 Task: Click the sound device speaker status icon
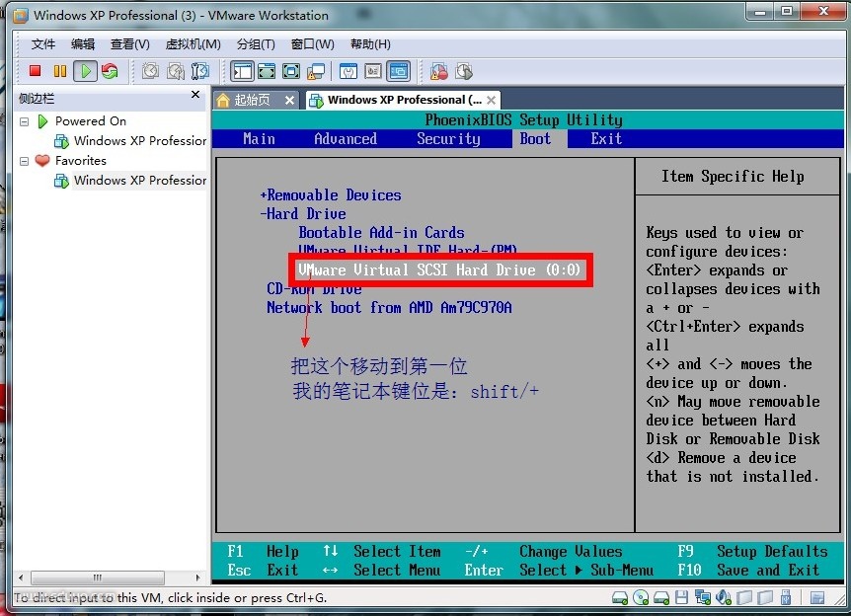[724, 598]
